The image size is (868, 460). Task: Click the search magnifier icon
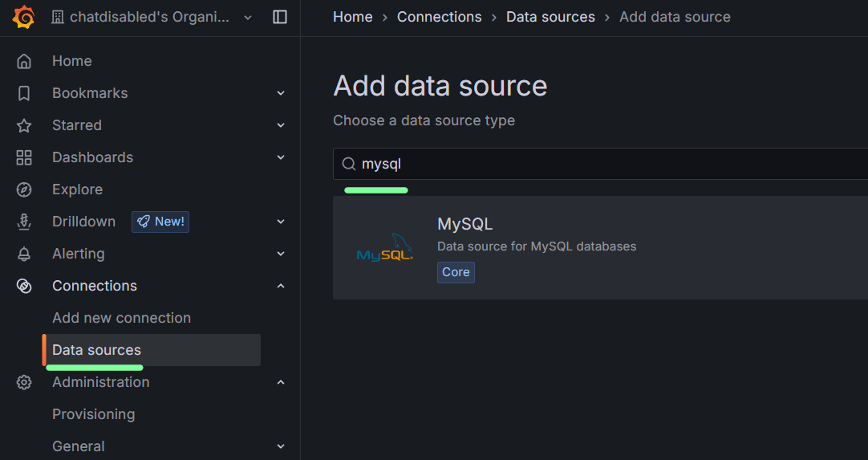(349, 164)
